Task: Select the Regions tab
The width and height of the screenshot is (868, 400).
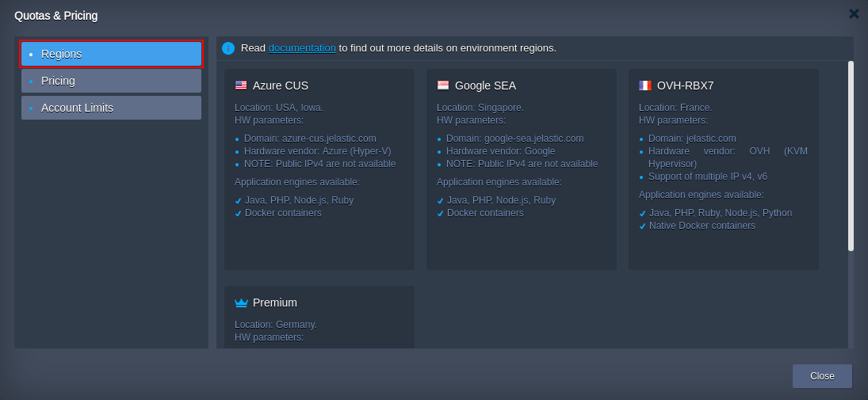Action: point(111,54)
